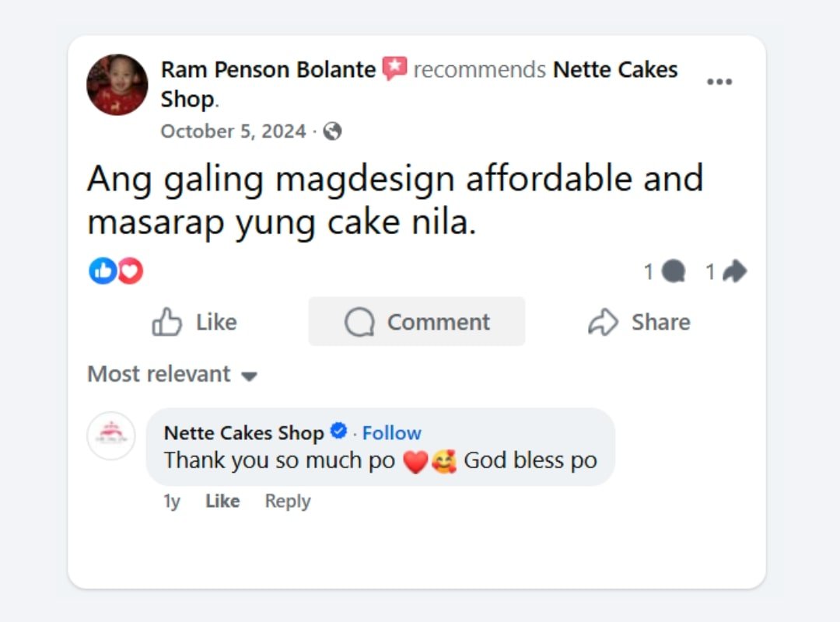This screenshot has height=622, width=840.
Task: Open Ram Penson Bolante's profile picture
Action: (x=117, y=85)
